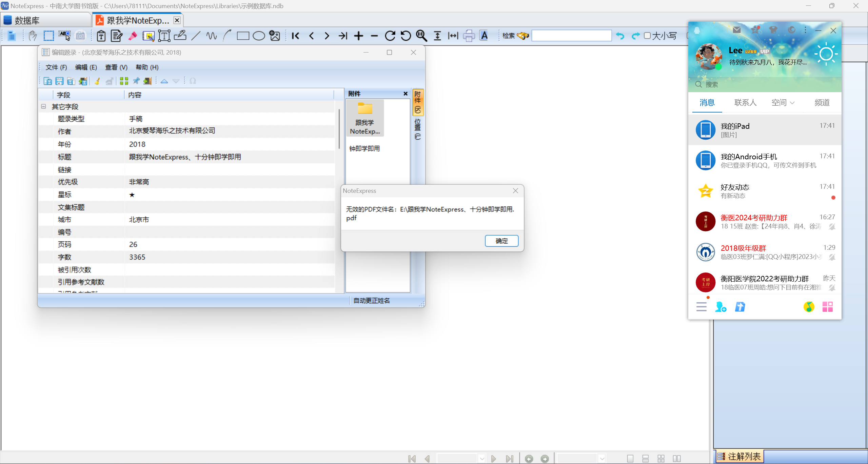Click the 检索 search input field

point(571,36)
